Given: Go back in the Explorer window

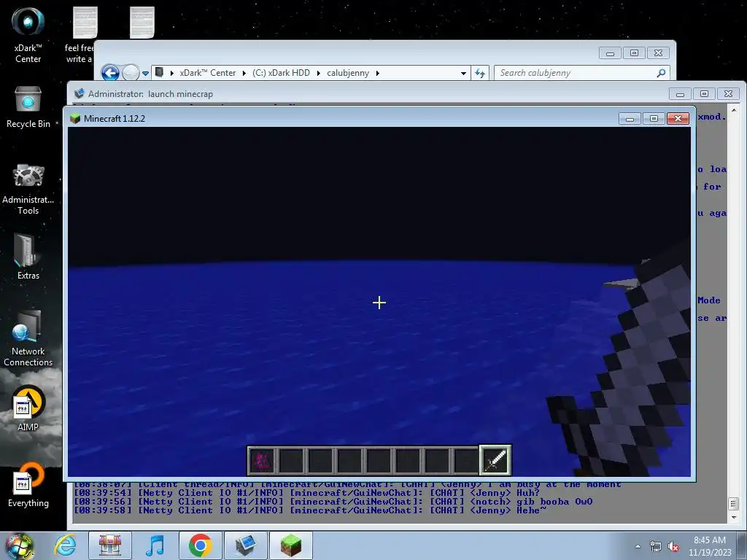Looking at the screenshot, I should click(x=111, y=73).
